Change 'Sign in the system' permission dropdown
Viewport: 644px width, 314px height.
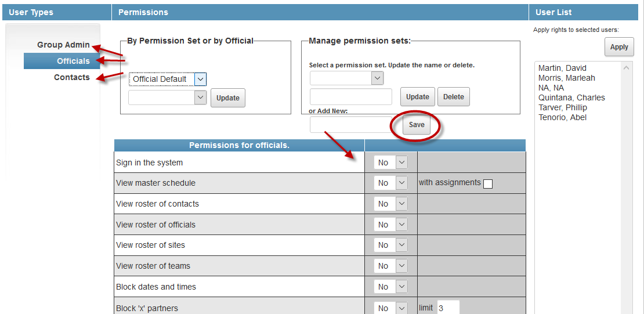click(x=391, y=163)
